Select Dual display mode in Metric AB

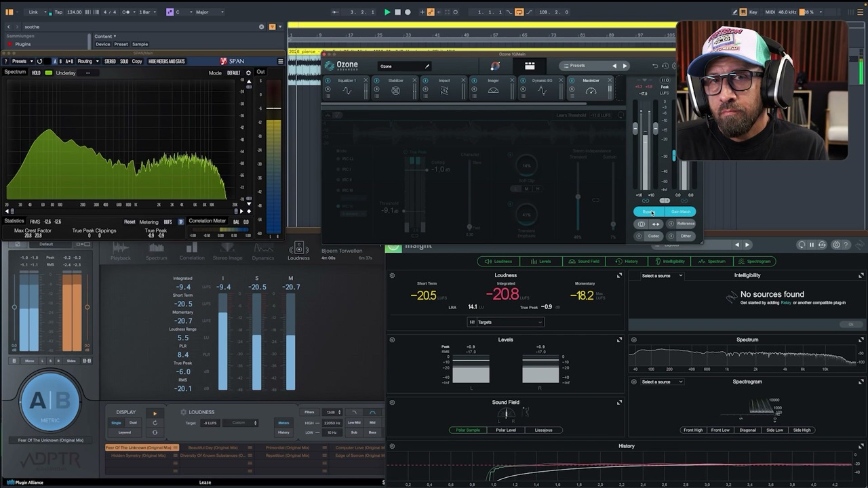133,422
